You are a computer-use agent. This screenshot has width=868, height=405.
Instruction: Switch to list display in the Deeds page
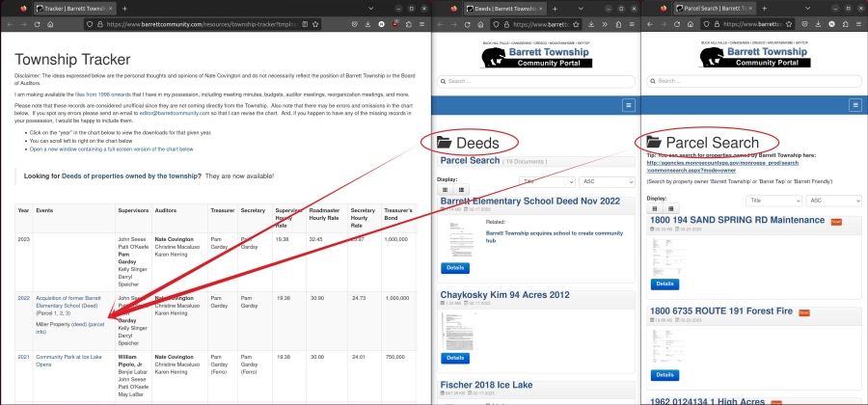pos(461,190)
